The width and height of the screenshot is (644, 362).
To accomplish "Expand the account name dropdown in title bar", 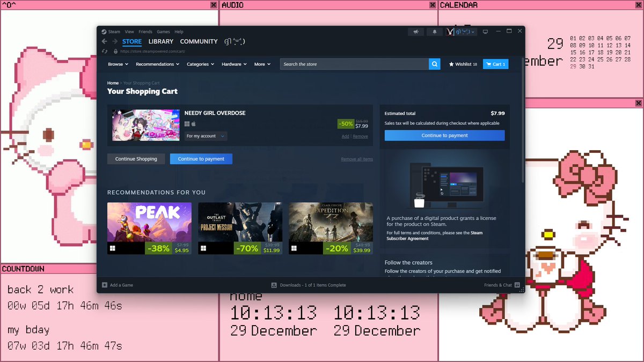I will [466, 32].
